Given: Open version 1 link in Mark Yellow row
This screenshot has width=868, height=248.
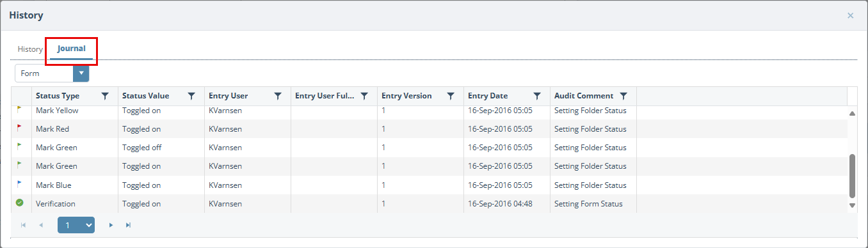Looking at the screenshot, I should coord(383,111).
